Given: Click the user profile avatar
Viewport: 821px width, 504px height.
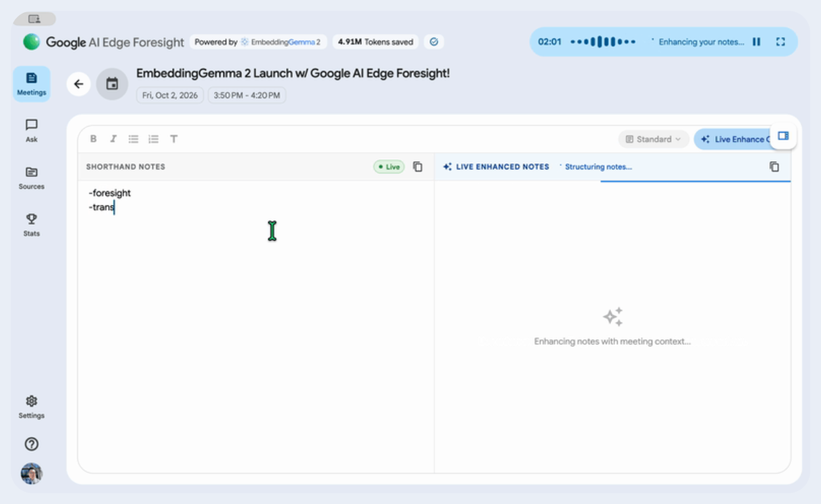Looking at the screenshot, I should [x=31, y=474].
